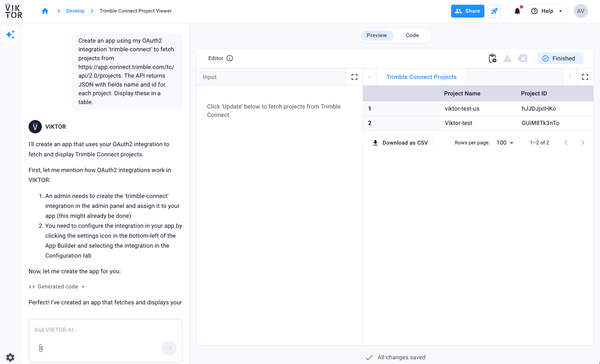Open app settings via the gear icon
Screen dimensions: 600x364
pos(10,357)
